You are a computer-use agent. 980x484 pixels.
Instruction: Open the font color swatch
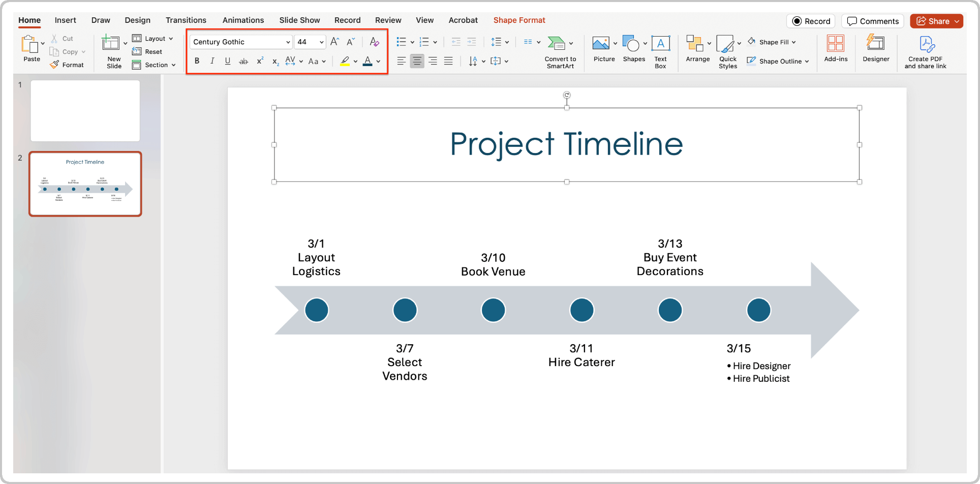tap(369, 61)
